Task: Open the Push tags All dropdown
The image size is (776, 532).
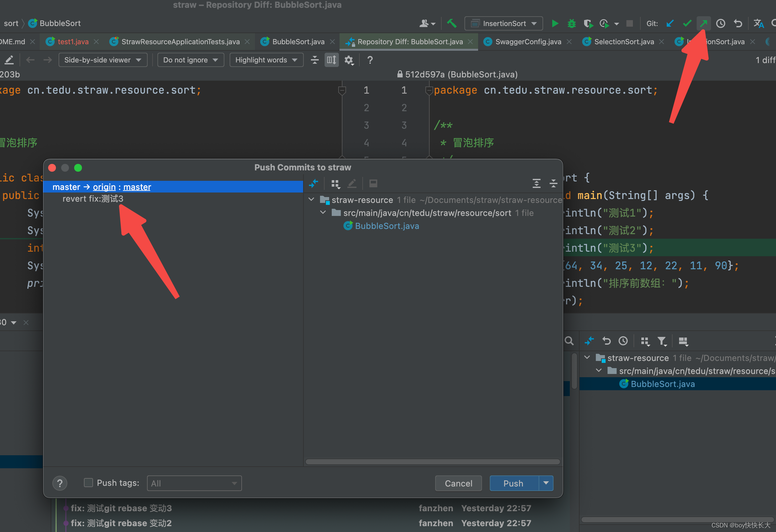Action: [194, 483]
